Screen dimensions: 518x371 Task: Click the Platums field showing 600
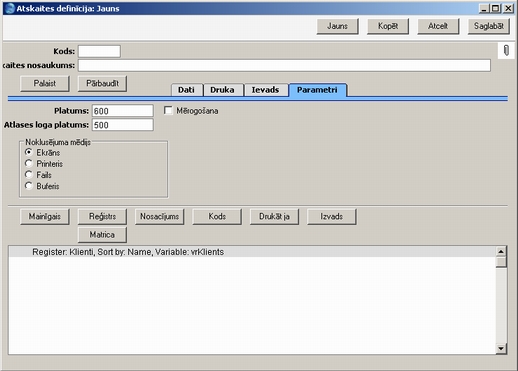pyautogui.click(x=123, y=111)
